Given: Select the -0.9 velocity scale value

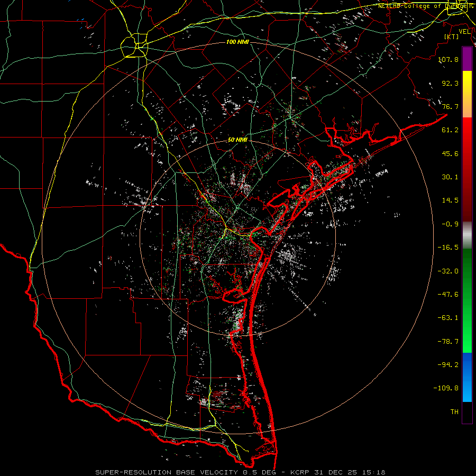Looking at the screenshot, I should [450, 224].
